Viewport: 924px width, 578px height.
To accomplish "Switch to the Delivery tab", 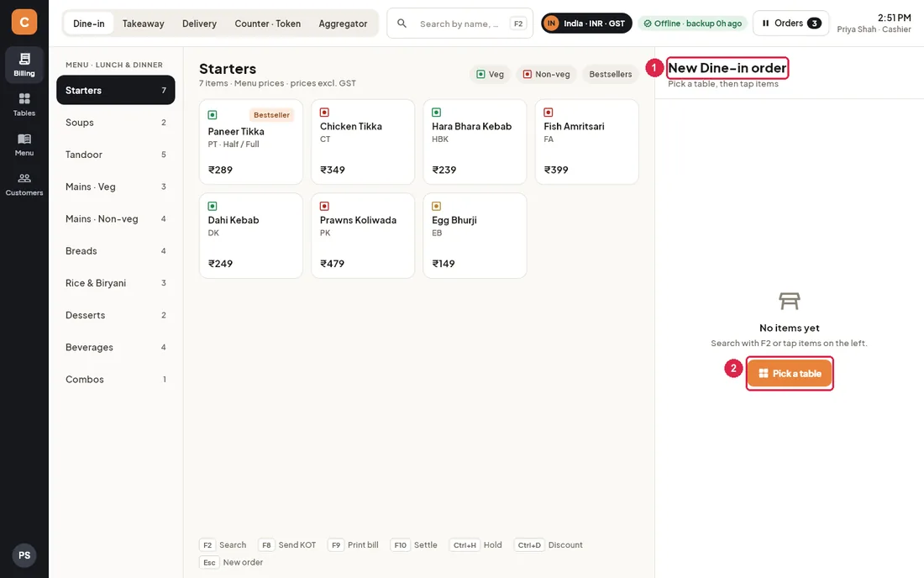I will click(x=199, y=24).
